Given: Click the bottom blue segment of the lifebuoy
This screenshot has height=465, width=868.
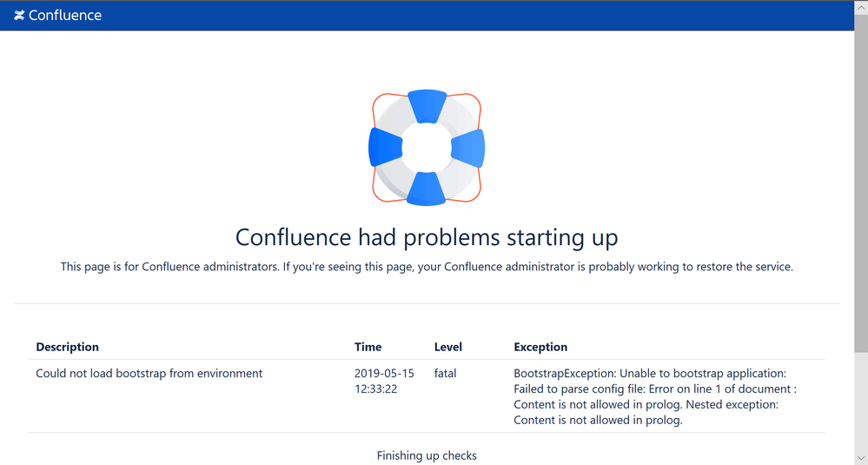Looking at the screenshot, I should click(x=427, y=189).
